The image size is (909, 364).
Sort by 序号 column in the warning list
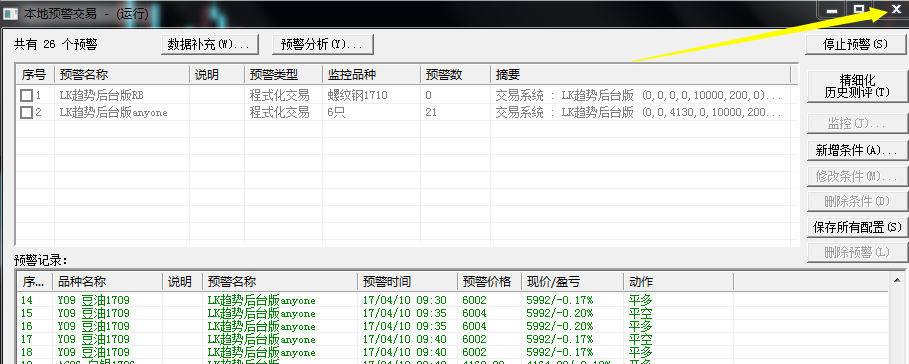[35, 75]
